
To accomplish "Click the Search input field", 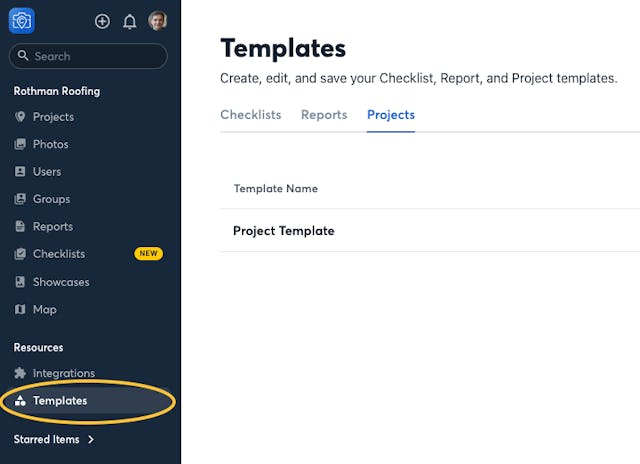I will (88, 57).
